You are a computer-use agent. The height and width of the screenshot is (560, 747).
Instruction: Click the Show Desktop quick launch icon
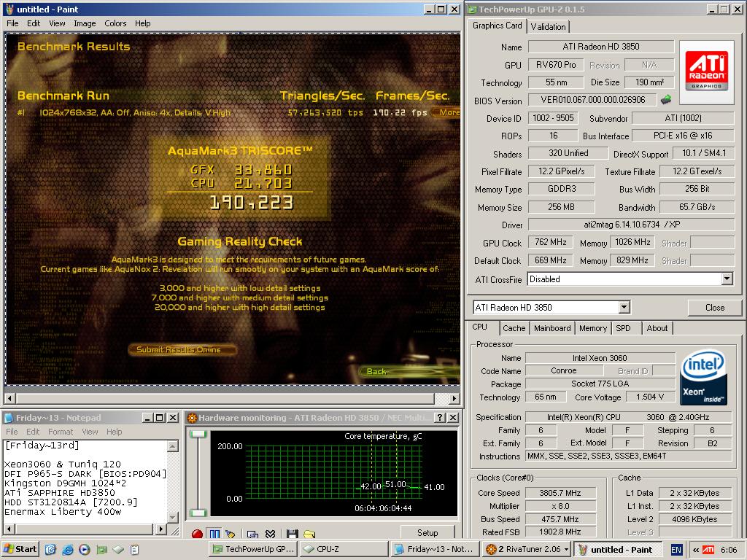pyautogui.click(x=50, y=549)
